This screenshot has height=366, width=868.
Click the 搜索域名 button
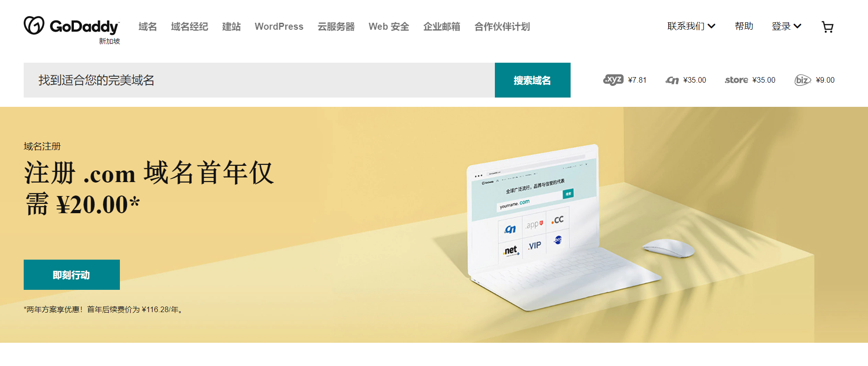pos(533,80)
